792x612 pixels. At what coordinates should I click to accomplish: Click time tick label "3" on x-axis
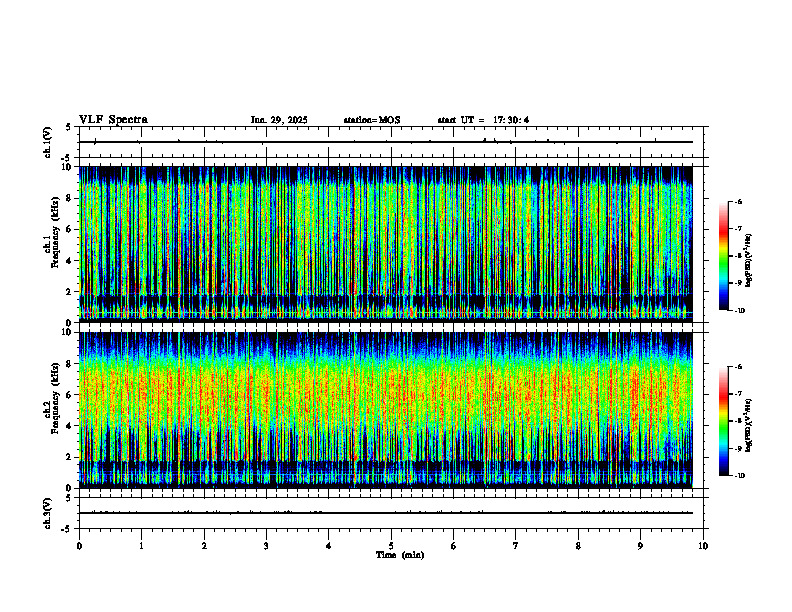pyautogui.click(x=266, y=546)
